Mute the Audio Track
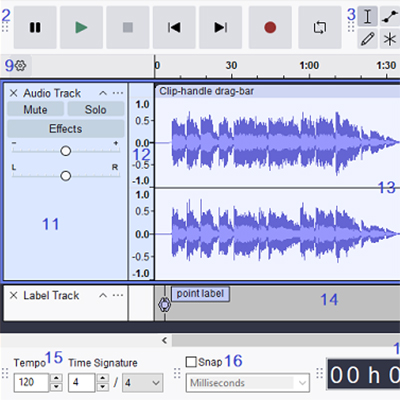The image size is (400, 400). pos(35,109)
